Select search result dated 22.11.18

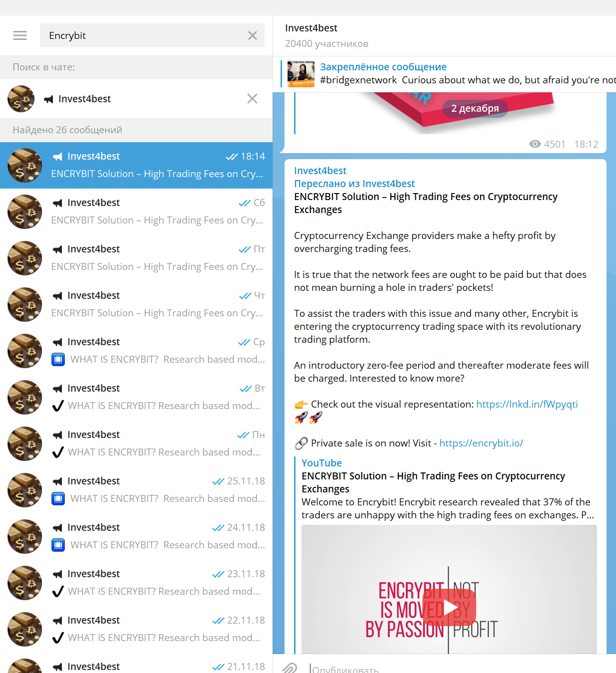pyautogui.click(x=136, y=629)
